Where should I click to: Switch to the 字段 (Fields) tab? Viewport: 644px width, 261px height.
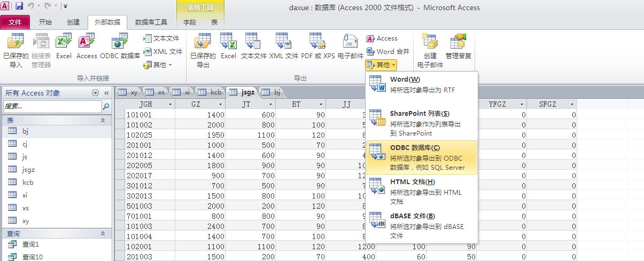point(190,22)
